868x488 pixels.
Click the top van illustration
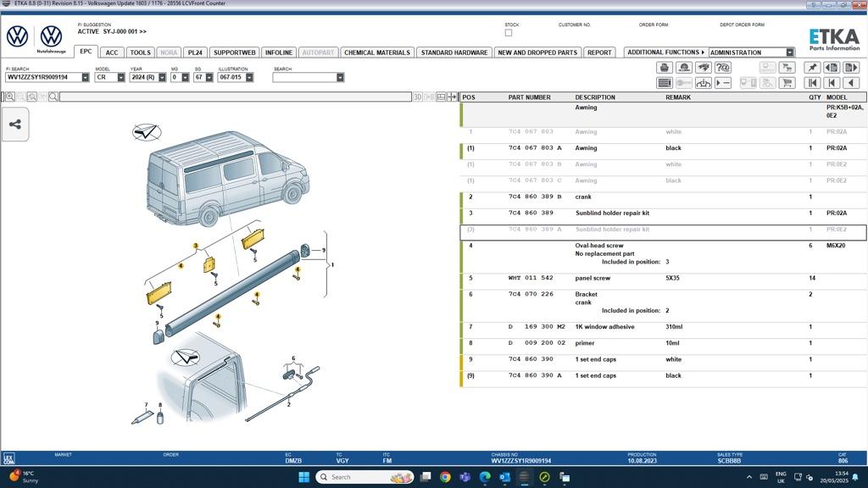[227, 178]
